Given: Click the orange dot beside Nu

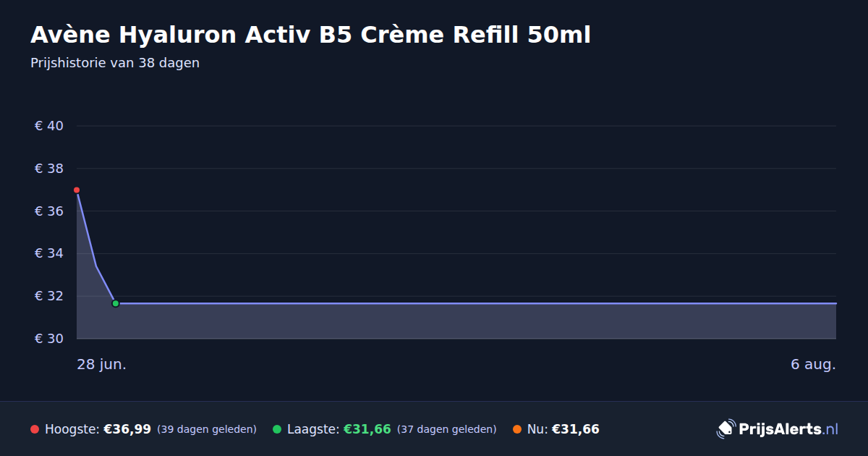Looking at the screenshot, I should click(x=517, y=429).
